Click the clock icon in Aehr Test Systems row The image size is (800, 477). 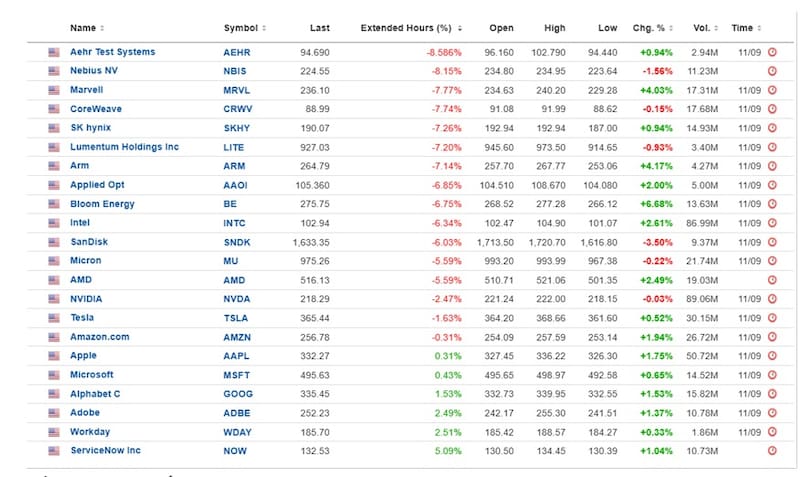coord(772,52)
